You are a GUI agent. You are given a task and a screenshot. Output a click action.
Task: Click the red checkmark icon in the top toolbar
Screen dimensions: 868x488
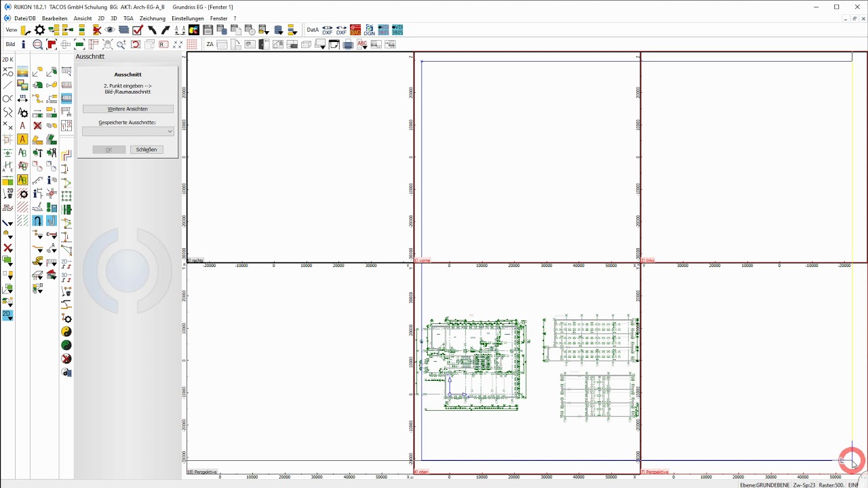(138, 30)
